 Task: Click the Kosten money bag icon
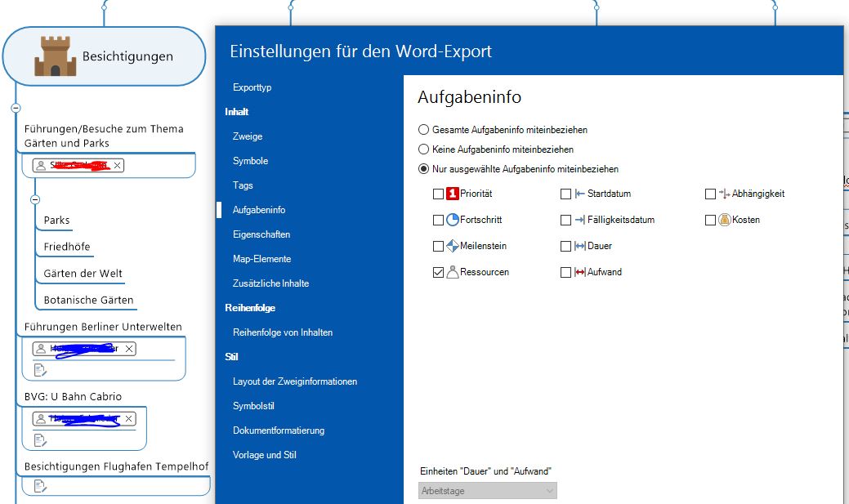724,221
